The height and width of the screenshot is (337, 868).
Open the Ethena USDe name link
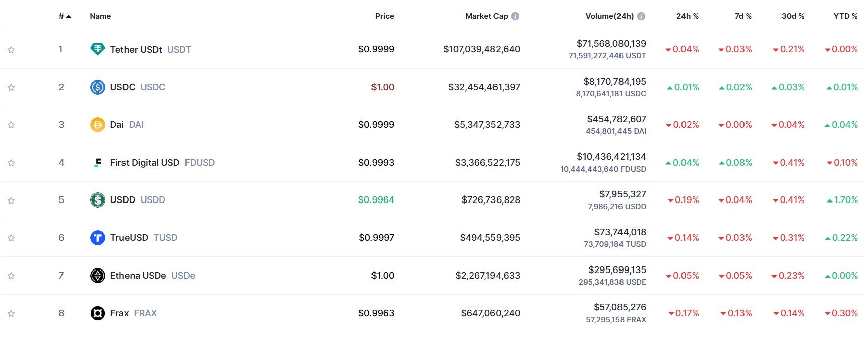[x=138, y=276]
